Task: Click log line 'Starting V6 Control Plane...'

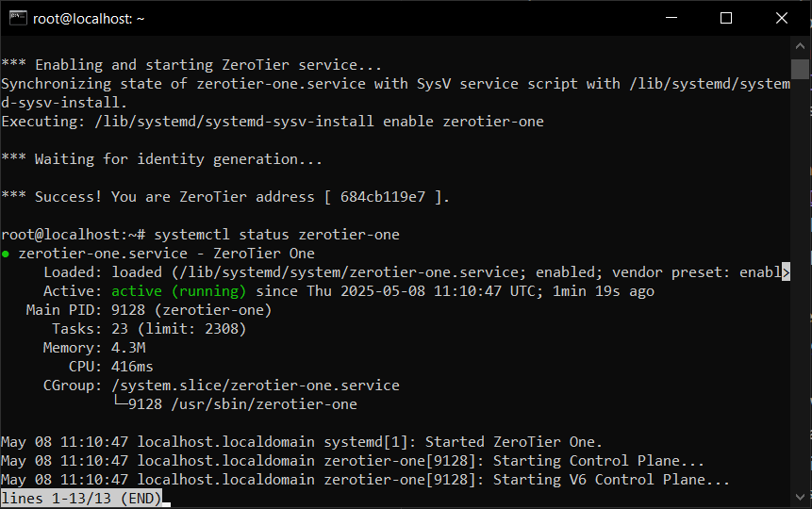Action: [x=611, y=480]
